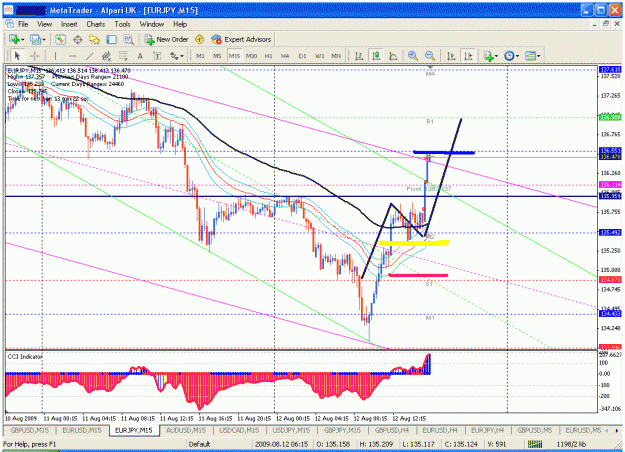Switch to the EURJPY,H4 chart tab
This screenshot has width=625, height=452.
click(487, 430)
